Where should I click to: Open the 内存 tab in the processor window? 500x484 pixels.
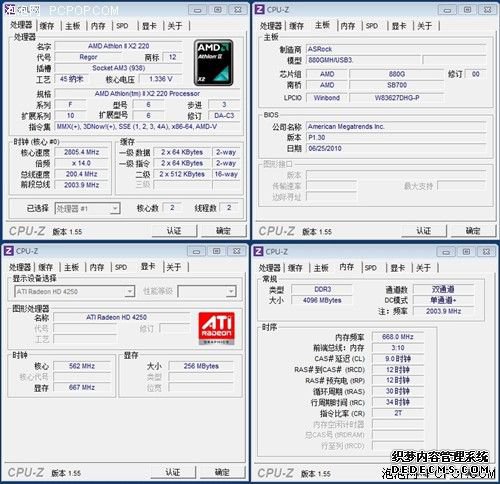(x=98, y=26)
